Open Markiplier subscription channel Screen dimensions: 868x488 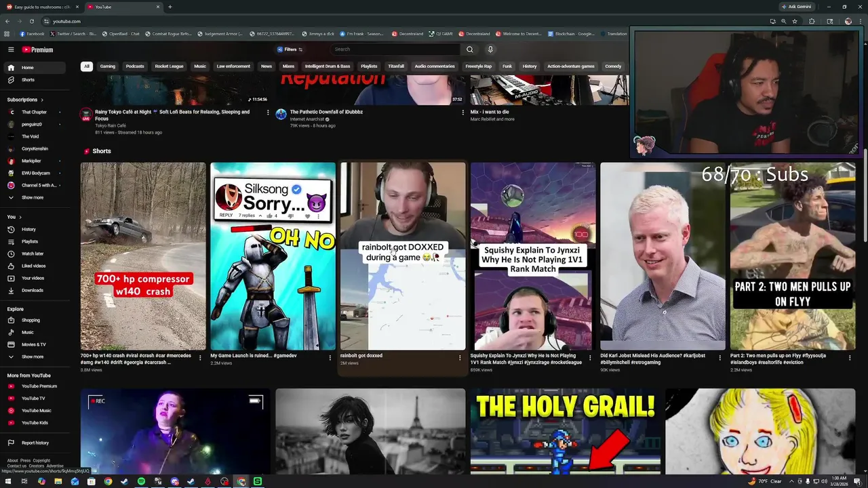35,161
